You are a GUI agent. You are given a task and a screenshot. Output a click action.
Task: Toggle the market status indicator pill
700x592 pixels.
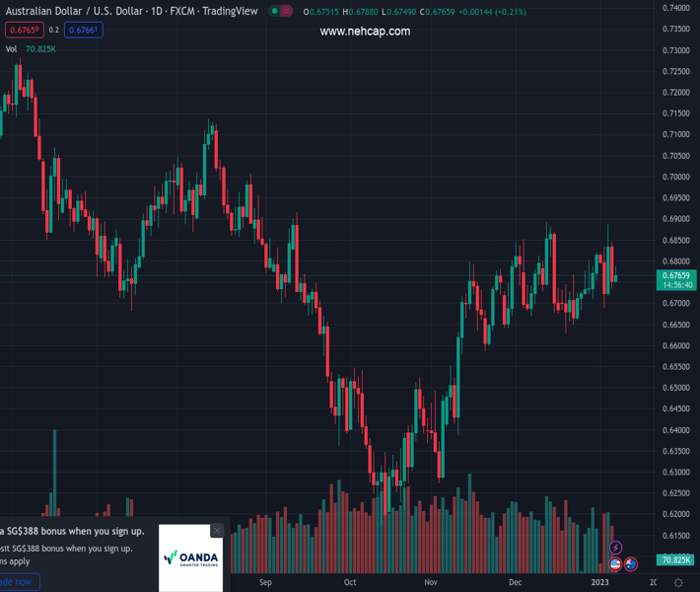(281, 11)
